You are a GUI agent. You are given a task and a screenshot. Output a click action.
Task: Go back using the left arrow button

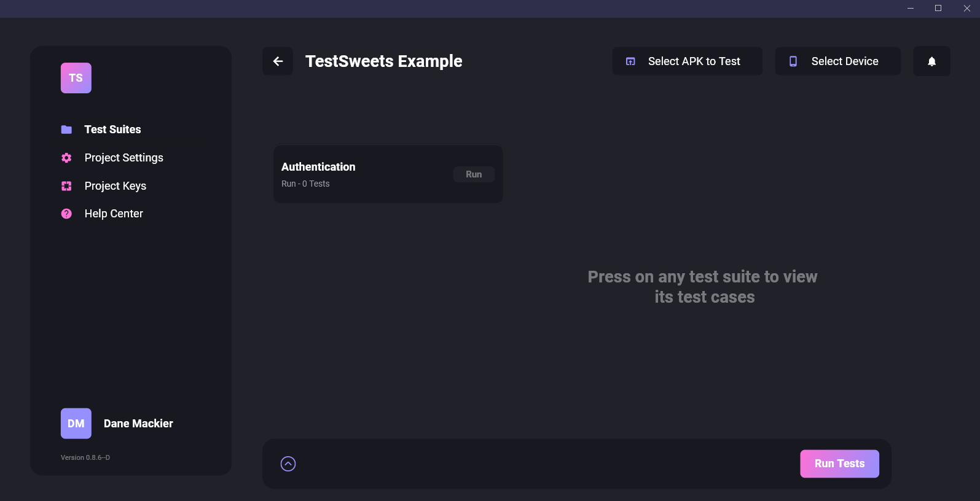278,61
